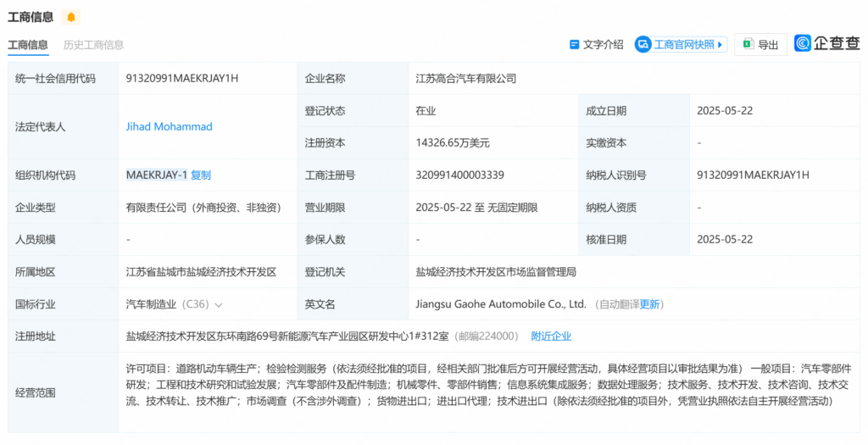Viewport: 868px width, 445px height.
Task: Expand the 汽车制造业 (C36) industry chevron
Action: point(219,304)
